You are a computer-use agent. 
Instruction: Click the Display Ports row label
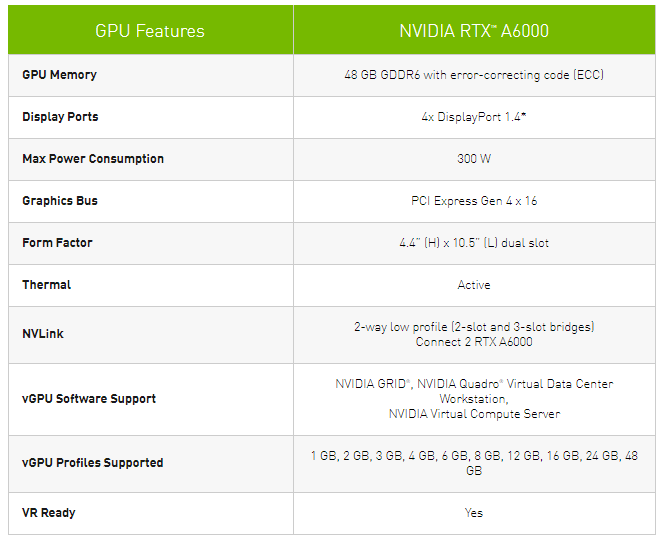coord(60,117)
